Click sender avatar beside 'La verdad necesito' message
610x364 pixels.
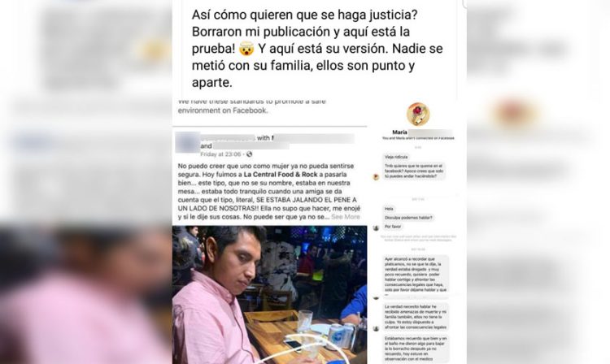coord(376,328)
